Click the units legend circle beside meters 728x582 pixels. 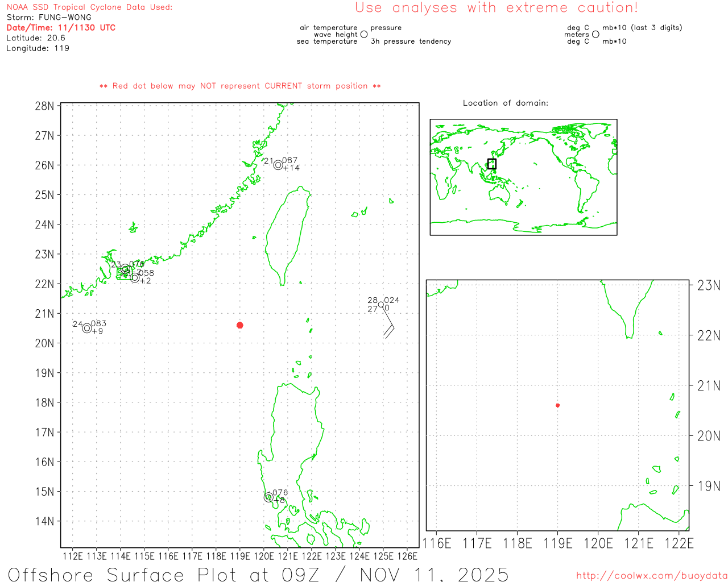595,34
